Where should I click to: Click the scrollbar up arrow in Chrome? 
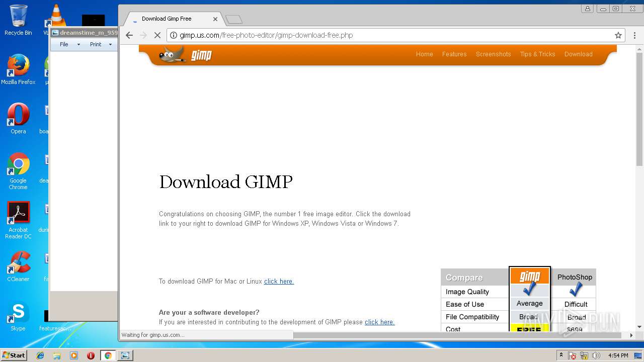[x=639, y=48]
